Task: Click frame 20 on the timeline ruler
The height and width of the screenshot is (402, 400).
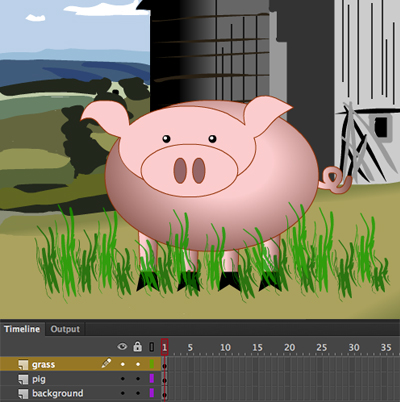Action: pyautogui.click(x=289, y=347)
